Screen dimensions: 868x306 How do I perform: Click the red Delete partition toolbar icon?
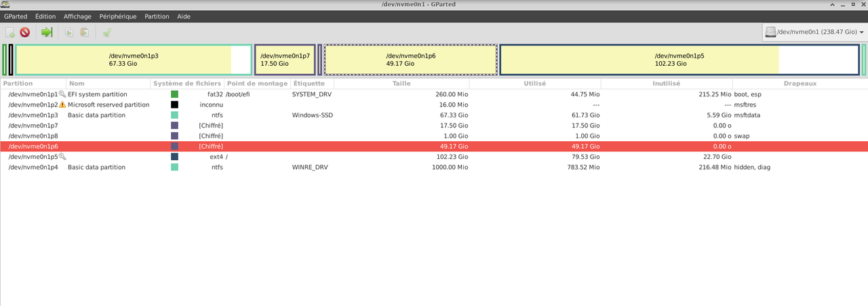pyautogui.click(x=25, y=32)
